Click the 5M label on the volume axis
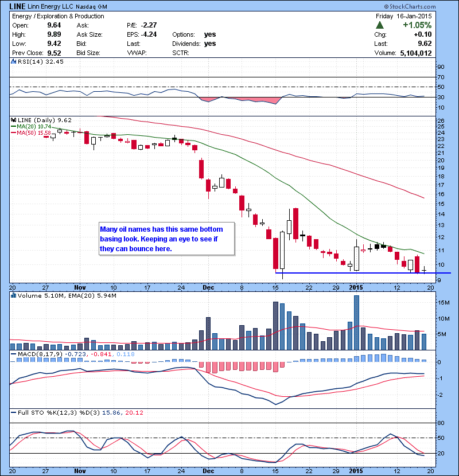The width and height of the screenshot is (459, 476). (x=442, y=334)
